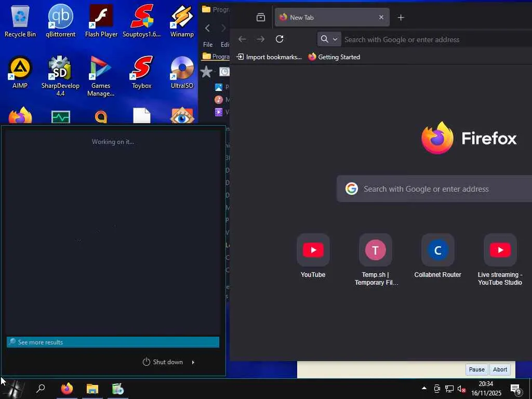Image resolution: width=532 pixels, height=399 pixels.
Task: Click the muted volume tray icon
Action: click(x=461, y=389)
